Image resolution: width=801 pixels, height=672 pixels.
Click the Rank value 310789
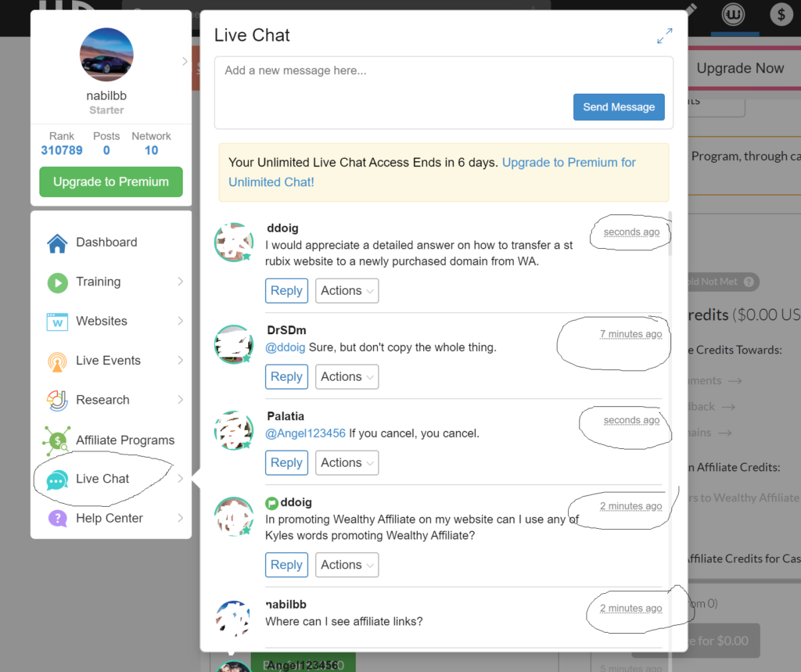(x=62, y=150)
